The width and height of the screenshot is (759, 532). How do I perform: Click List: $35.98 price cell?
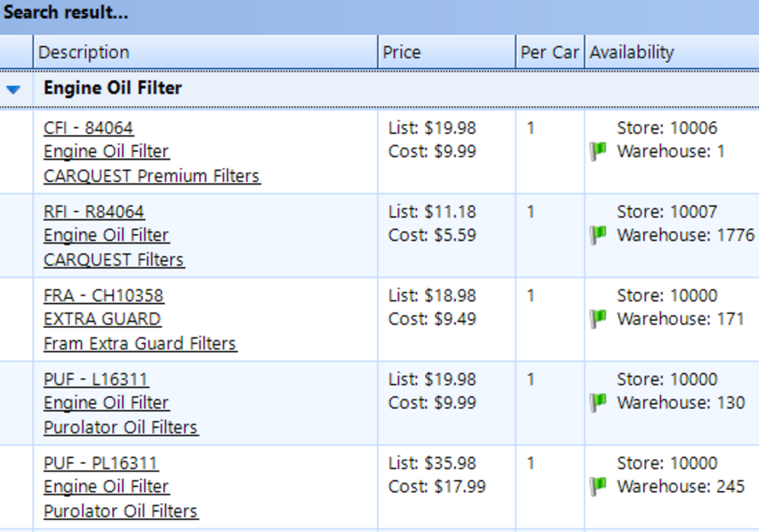click(432, 463)
